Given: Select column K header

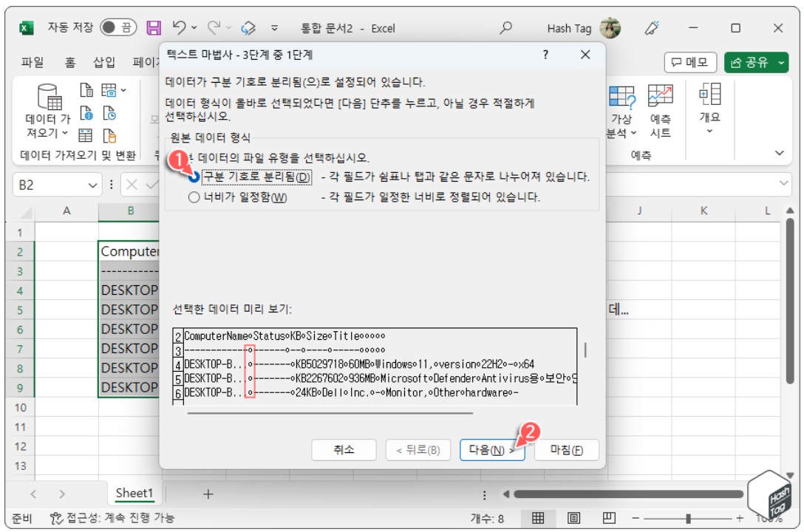Looking at the screenshot, I should [703, 211].
